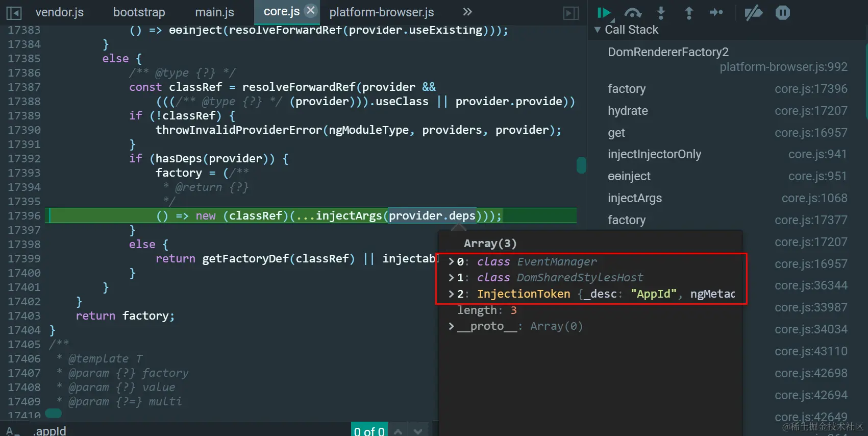Viewport: 868px width, 436px height.
Task: Select DomRendererFactory2 call stack frame
Action: pyautogui.click(x=727, y=59)
